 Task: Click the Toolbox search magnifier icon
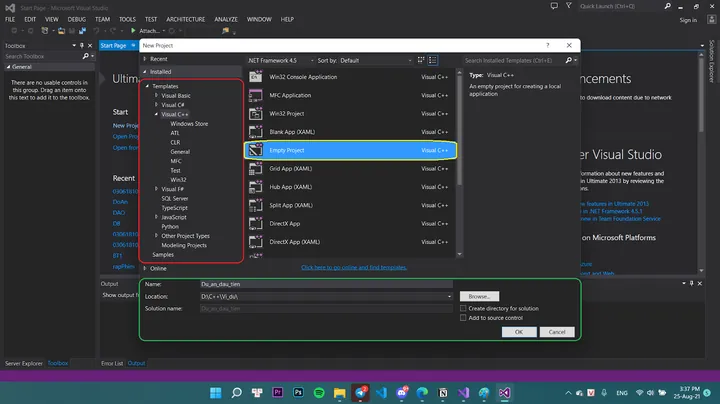tap(85, 56)
